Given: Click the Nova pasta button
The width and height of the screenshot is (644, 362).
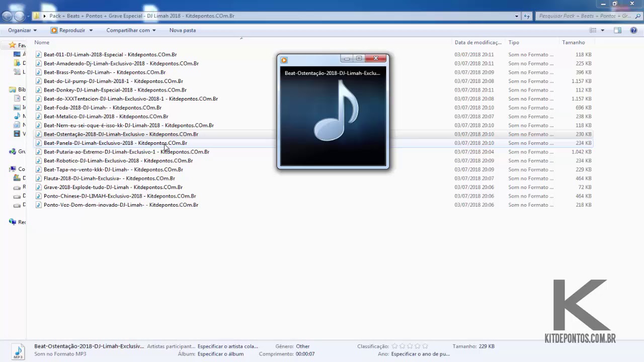Looking at the screenshot, I should tap(183, 30).
